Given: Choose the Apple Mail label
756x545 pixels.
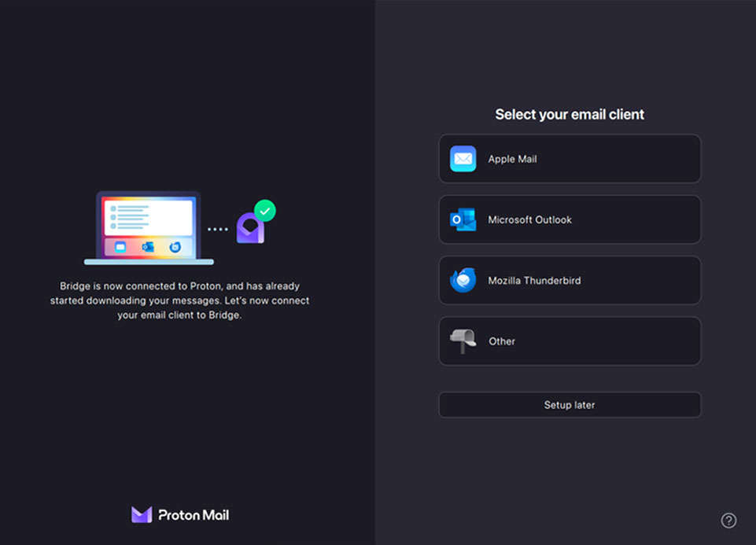Looking at the screenshot, I should pos(512,159).
